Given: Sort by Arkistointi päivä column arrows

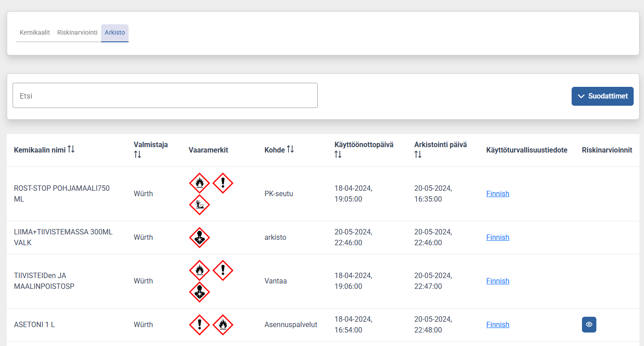Looking at the screenshot, I should click(418, 154).
